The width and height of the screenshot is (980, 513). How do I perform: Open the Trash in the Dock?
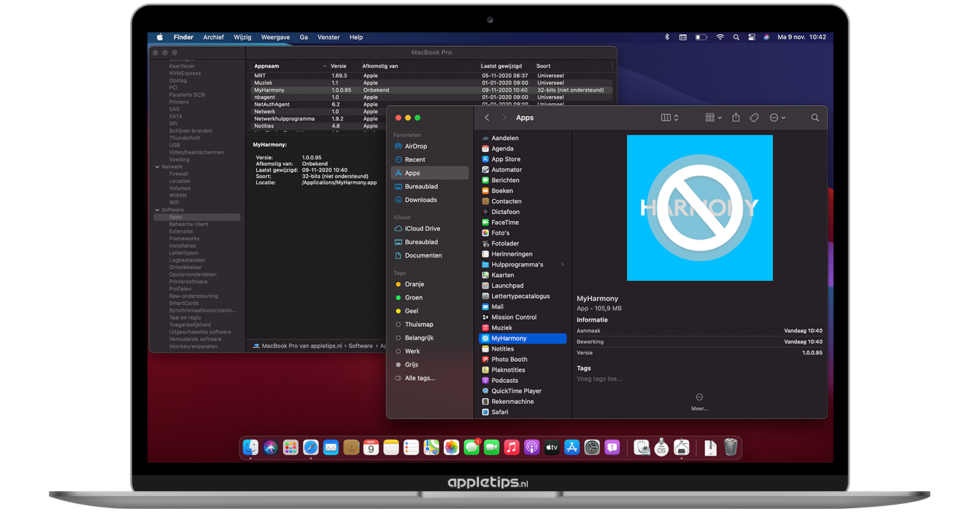click(731, 447)
